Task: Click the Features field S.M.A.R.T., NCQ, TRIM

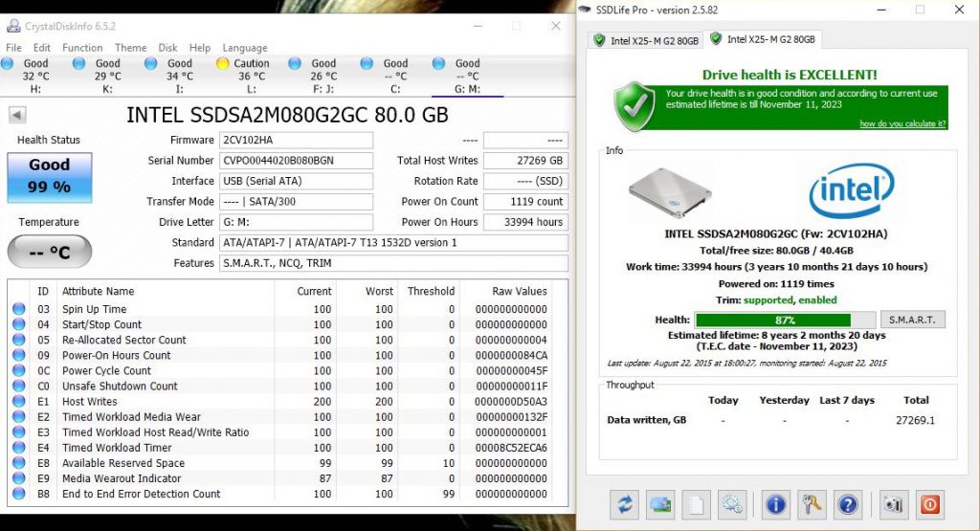Action: [393, 264]
